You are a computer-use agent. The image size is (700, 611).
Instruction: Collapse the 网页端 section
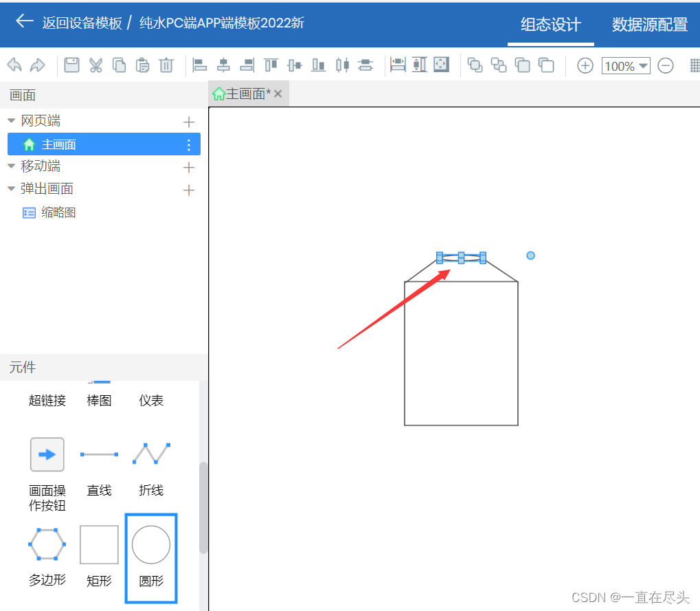[11, 120]
